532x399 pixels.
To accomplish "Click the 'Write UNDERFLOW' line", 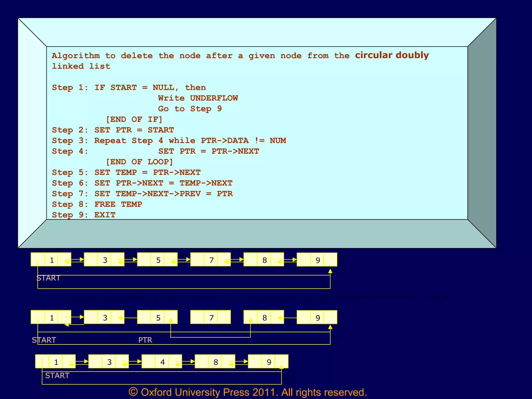I will point(198,98).
